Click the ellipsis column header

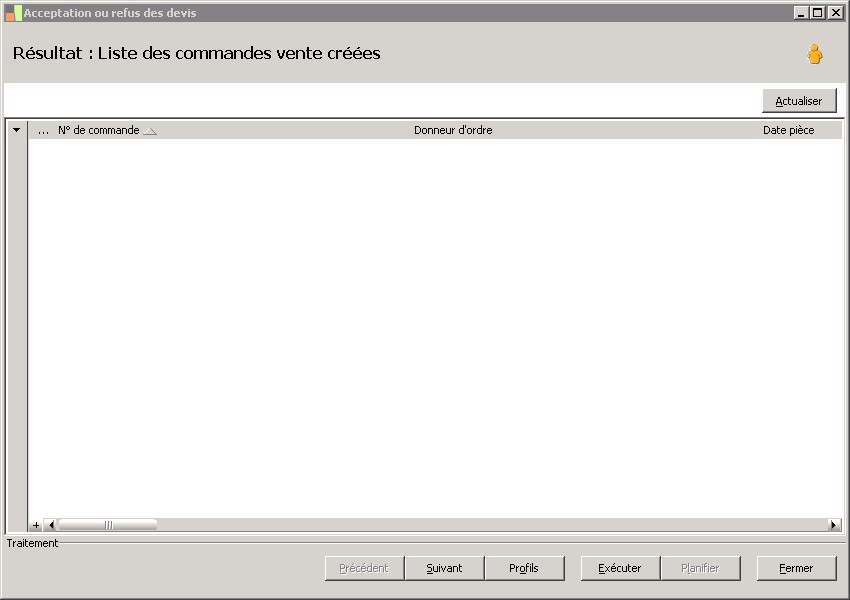coord(43,131)
